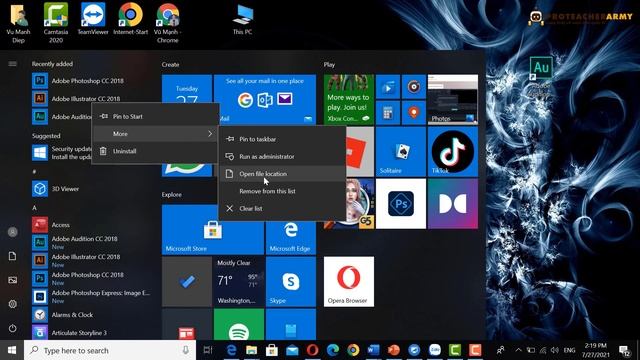Image resolution: width=640 pixels, height=360 pixels.
Task: Open Settings gear in Start sidebar
Action: (13, 304)
